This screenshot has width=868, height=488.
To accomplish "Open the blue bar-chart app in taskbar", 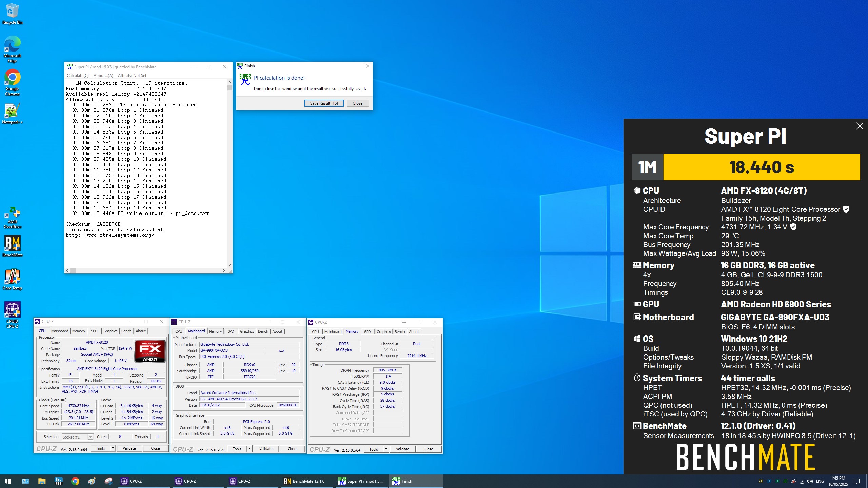I will click(x=58, y=481).
